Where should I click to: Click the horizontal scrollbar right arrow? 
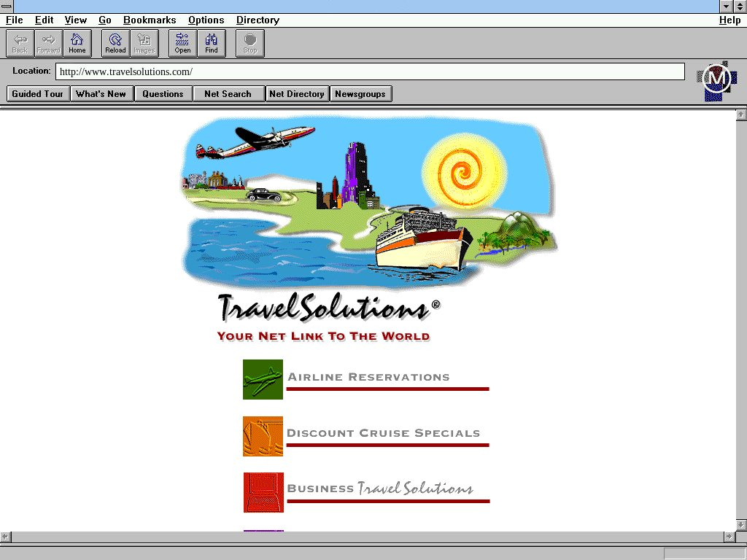point(728,537)
